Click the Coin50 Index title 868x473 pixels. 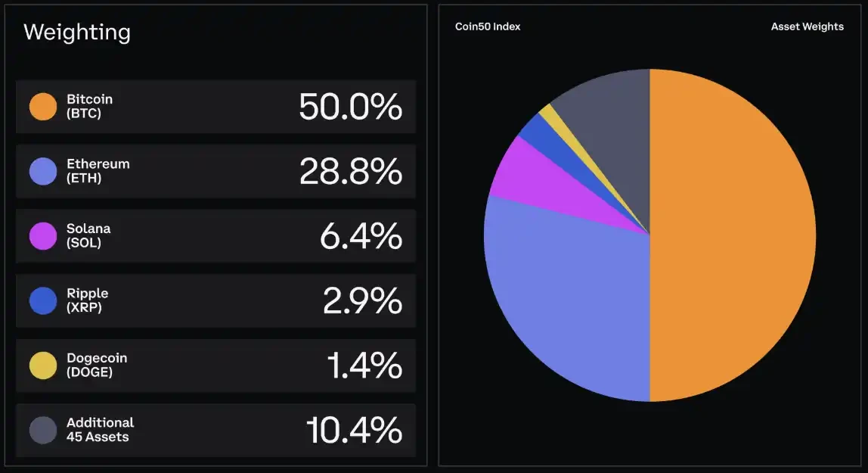pos(488,26)
